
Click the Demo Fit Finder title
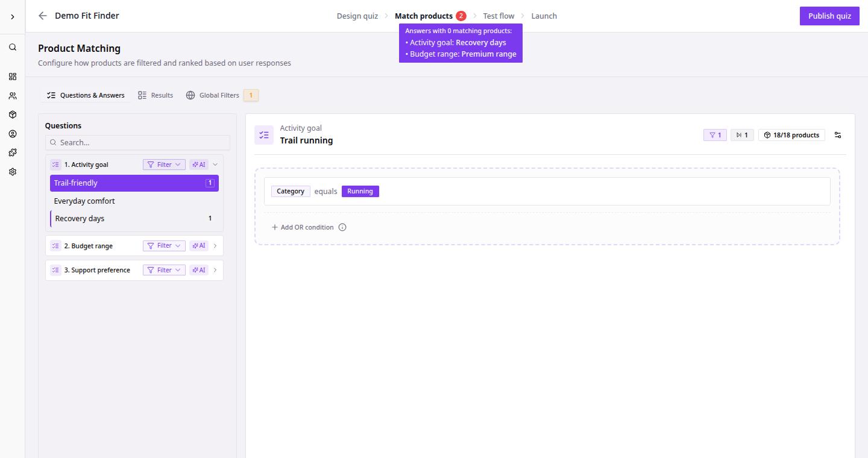(87, 16)
